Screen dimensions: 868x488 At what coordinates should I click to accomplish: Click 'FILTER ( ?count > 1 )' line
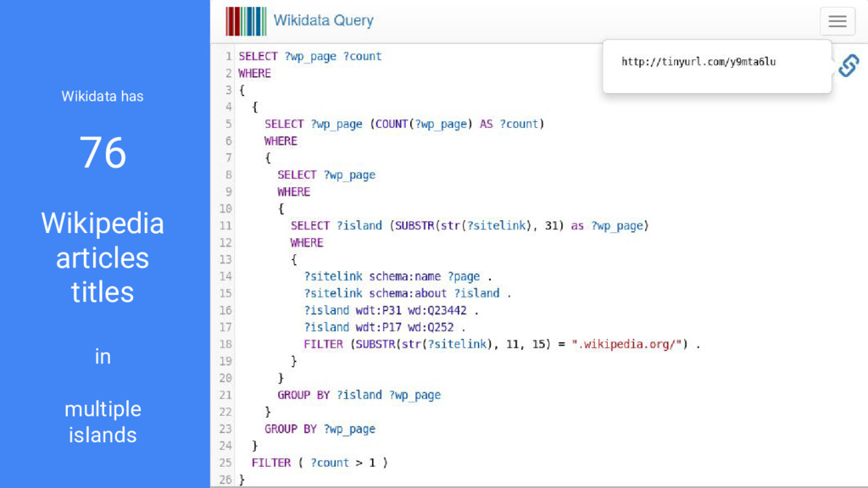click(320, 463)
